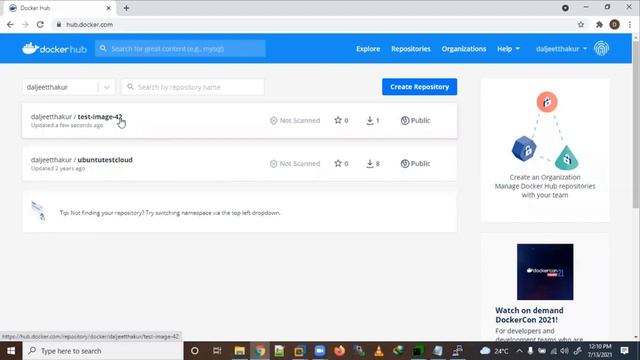The height and width of the screenshot is (360, 640).
Task: Click the Chrome icon in the taskbar
Action: tap(260, 351)
